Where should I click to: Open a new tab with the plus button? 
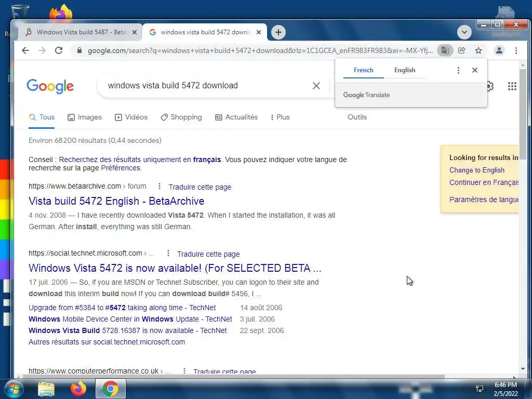coord(278,32)
